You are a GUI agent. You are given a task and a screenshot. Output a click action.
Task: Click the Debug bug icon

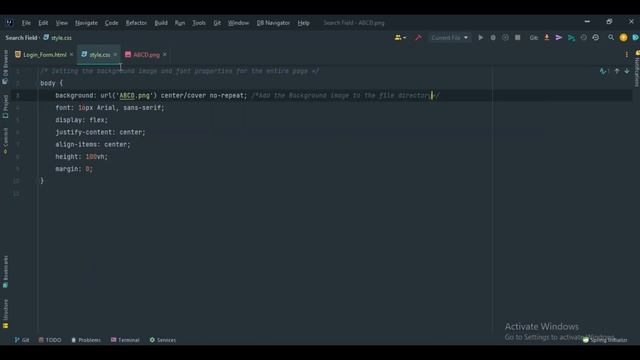pos(493,38)
